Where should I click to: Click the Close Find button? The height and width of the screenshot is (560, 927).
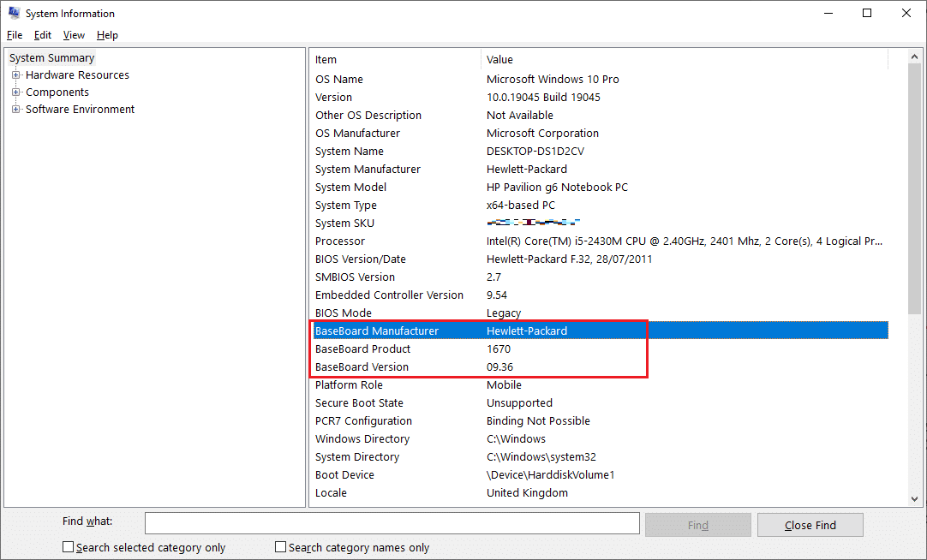pyautogui.click(x=810, y=525)
